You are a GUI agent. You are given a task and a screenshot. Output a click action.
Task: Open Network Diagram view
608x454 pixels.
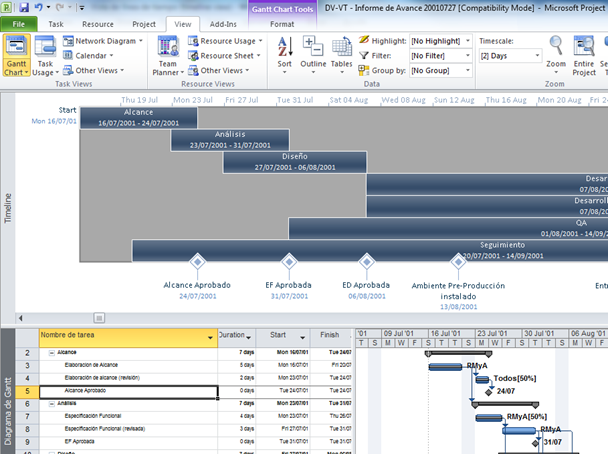click(x=103, y=41)
